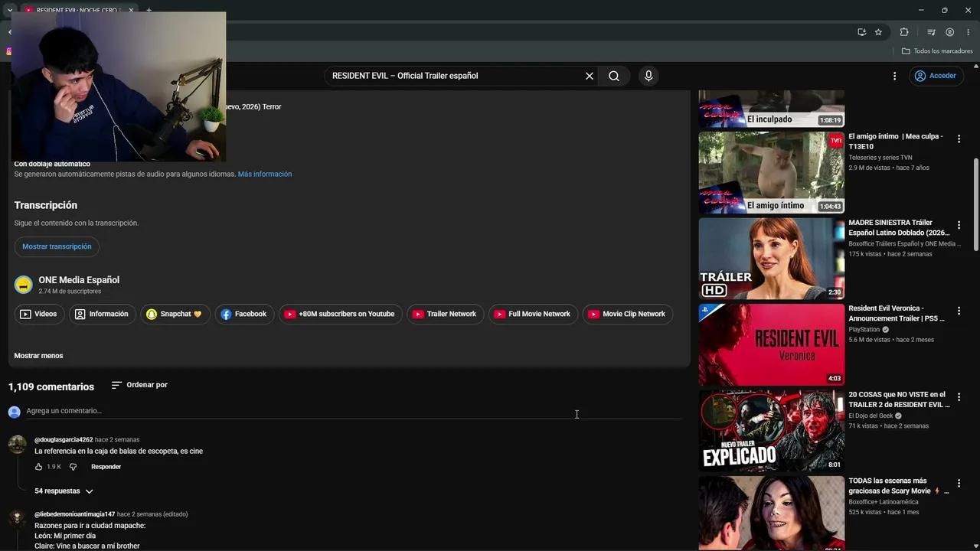
Task: Click the Videos channel chip
Action: 38,314
